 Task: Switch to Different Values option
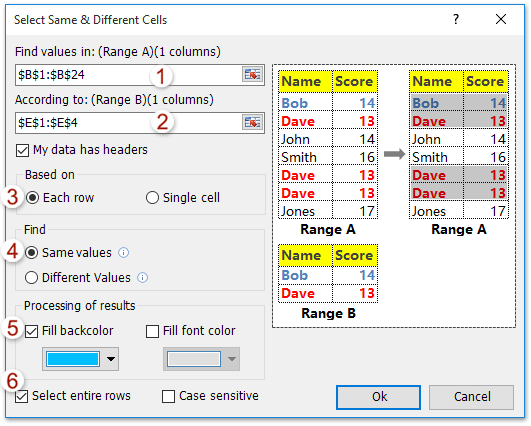[31, 278]
